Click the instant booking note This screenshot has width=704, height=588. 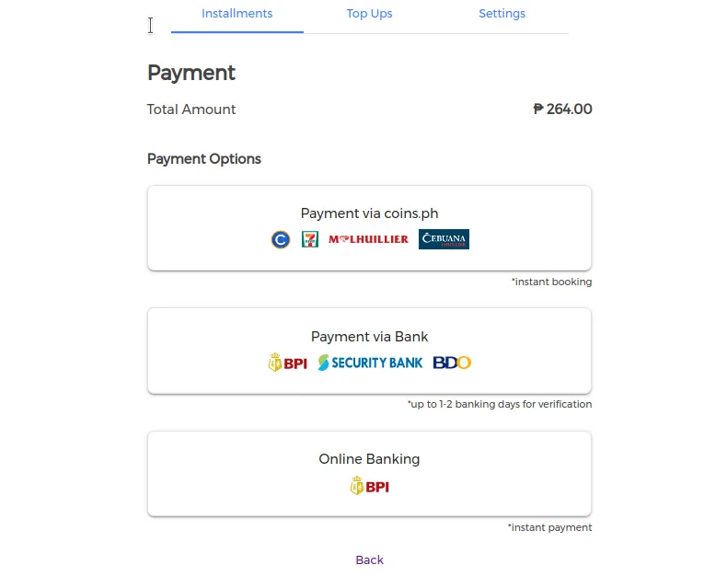pyautogui.click(x=552, y=282)
